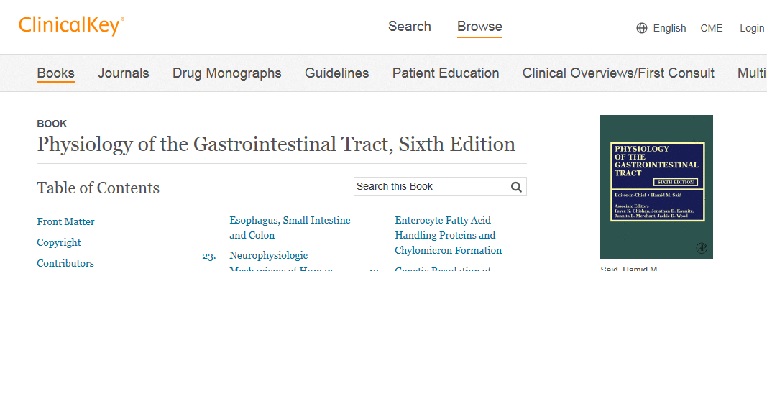Screen dimensions: 771x401
Task: Click the globe language icon
Action: (x=642, y=28)
